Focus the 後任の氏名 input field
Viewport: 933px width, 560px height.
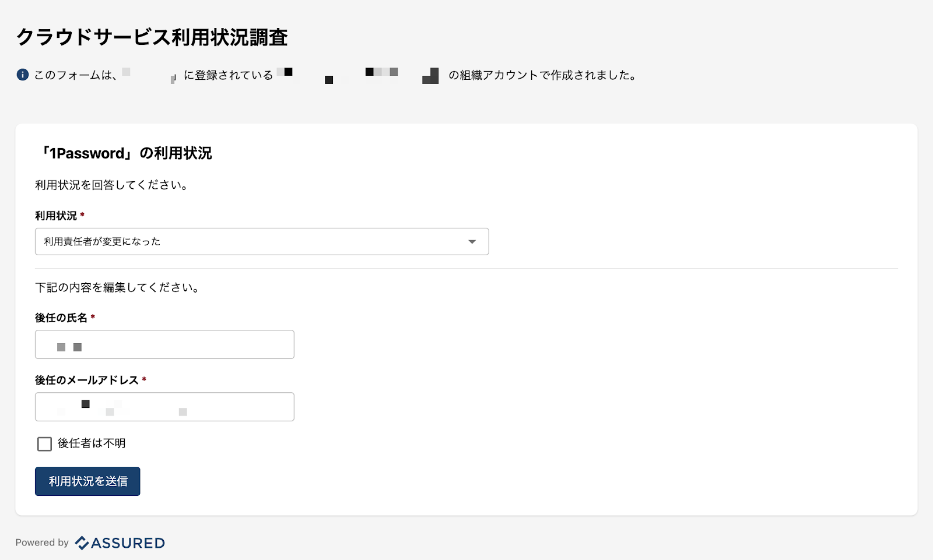(164, 344)
